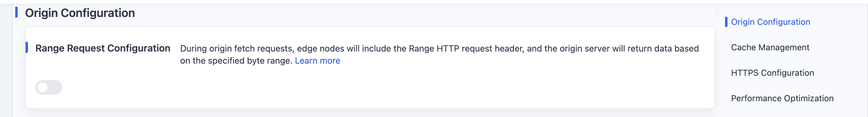Enable the Range Request Configuration switch
This screenshot has height=117, width=868.
click(49, 87)
